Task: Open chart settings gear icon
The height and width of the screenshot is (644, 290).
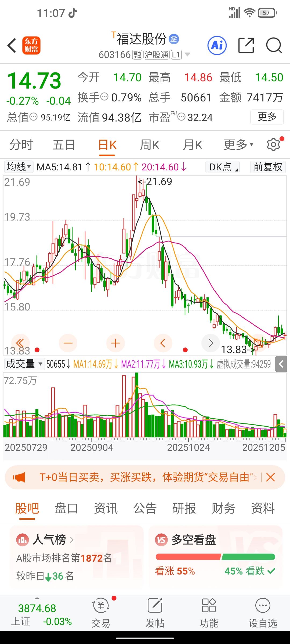Action: click(273, 145)
